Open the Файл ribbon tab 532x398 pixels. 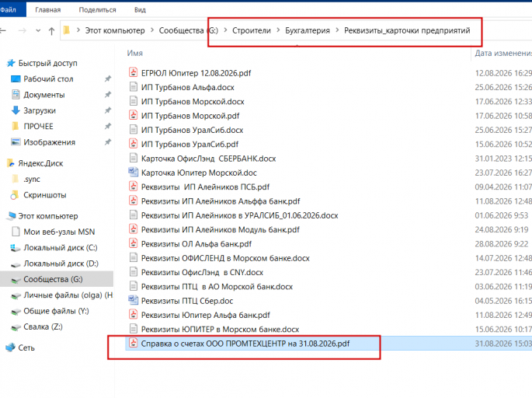(x=10, y=9)
